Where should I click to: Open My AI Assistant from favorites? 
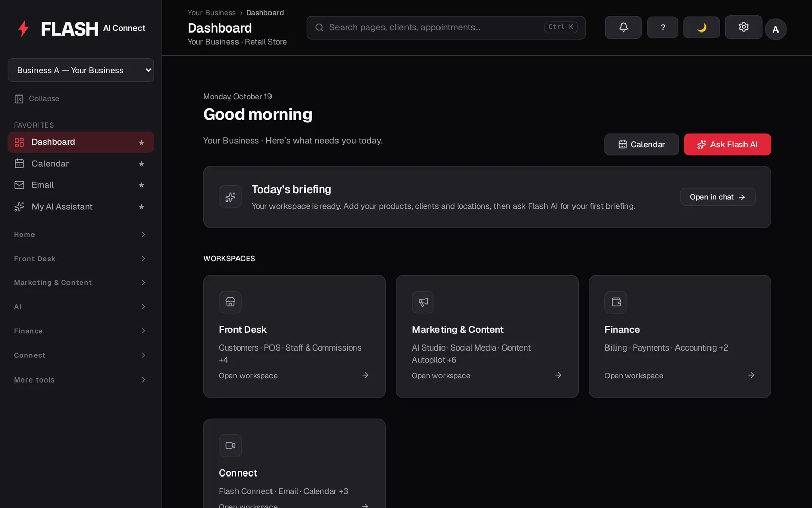point(81,207)
